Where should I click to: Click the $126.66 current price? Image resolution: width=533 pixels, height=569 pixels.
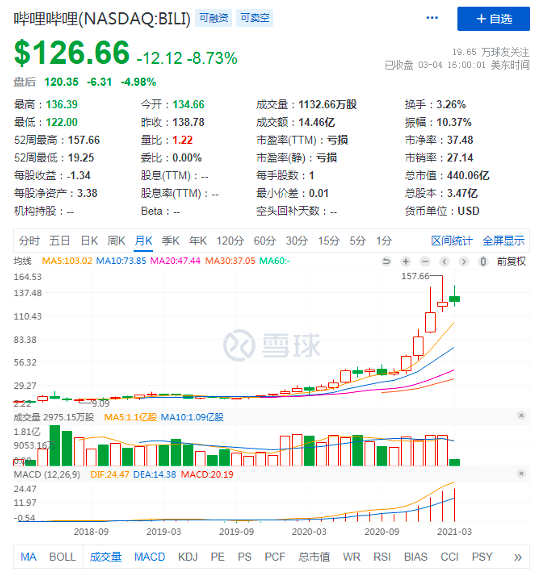coord(72,53)
